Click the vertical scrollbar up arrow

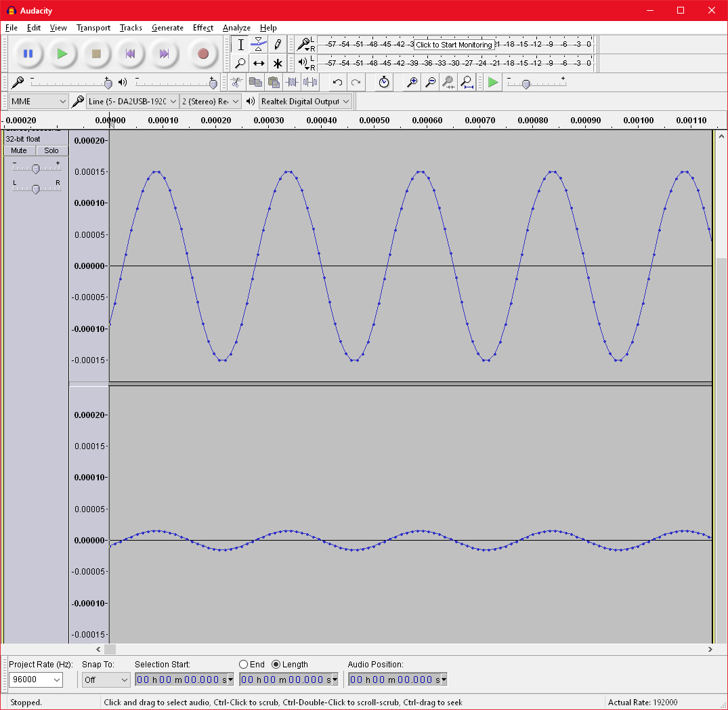click(x=721, y=136)
